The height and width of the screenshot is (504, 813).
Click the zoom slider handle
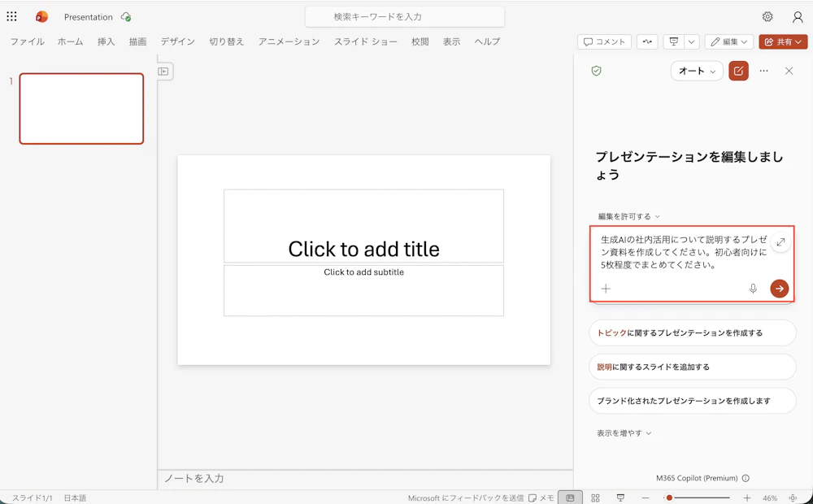click(669, 497)
